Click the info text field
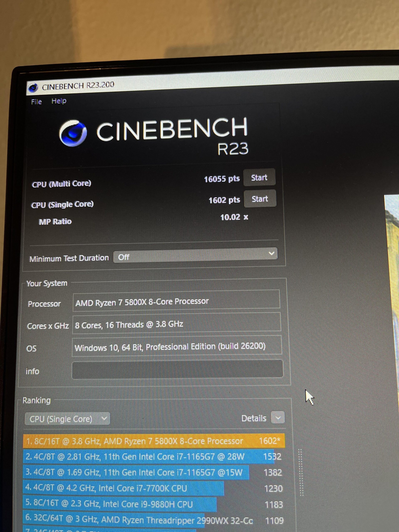Viewport: 399px width, 532px height. point(177,369)
